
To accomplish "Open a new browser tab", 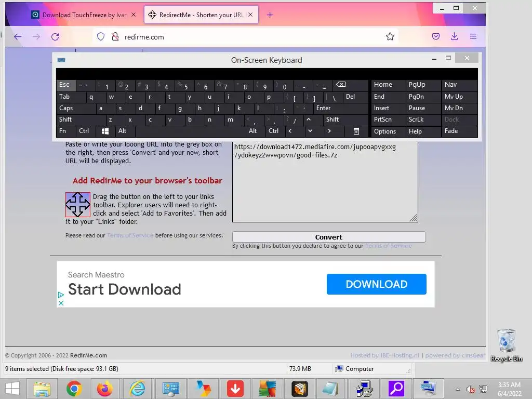I will (x=270, y=15).
